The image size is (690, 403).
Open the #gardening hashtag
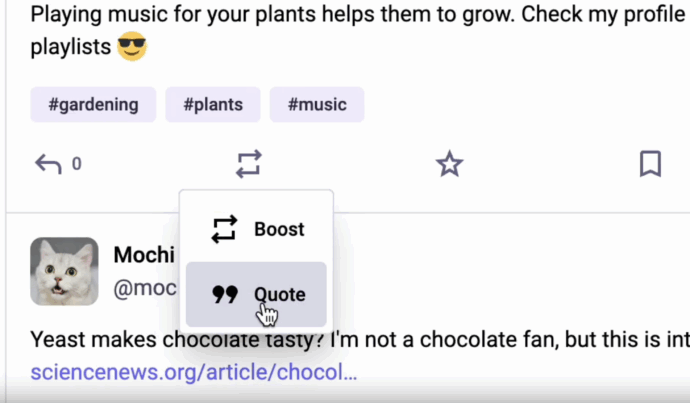pos(93,105)
